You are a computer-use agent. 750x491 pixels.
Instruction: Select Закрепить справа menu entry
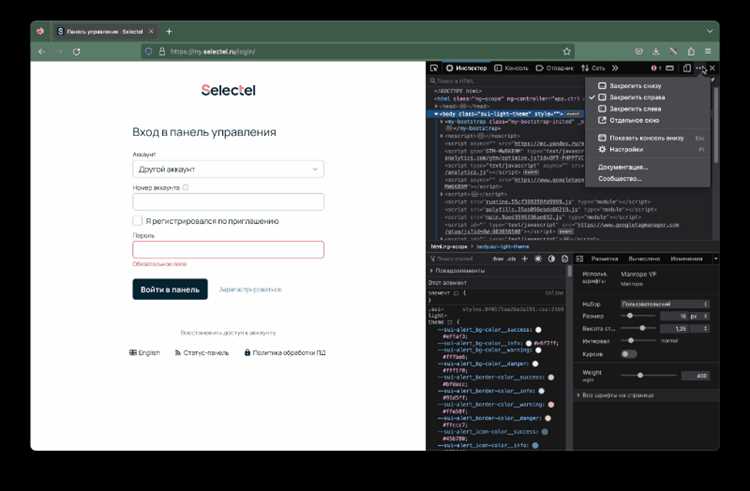[648, 97]
